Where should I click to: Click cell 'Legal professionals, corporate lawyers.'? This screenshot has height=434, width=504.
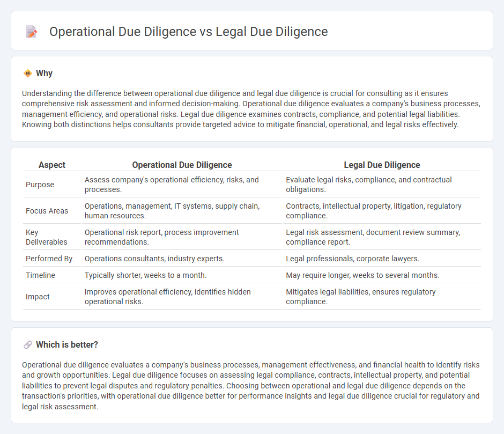coord(382,259)
